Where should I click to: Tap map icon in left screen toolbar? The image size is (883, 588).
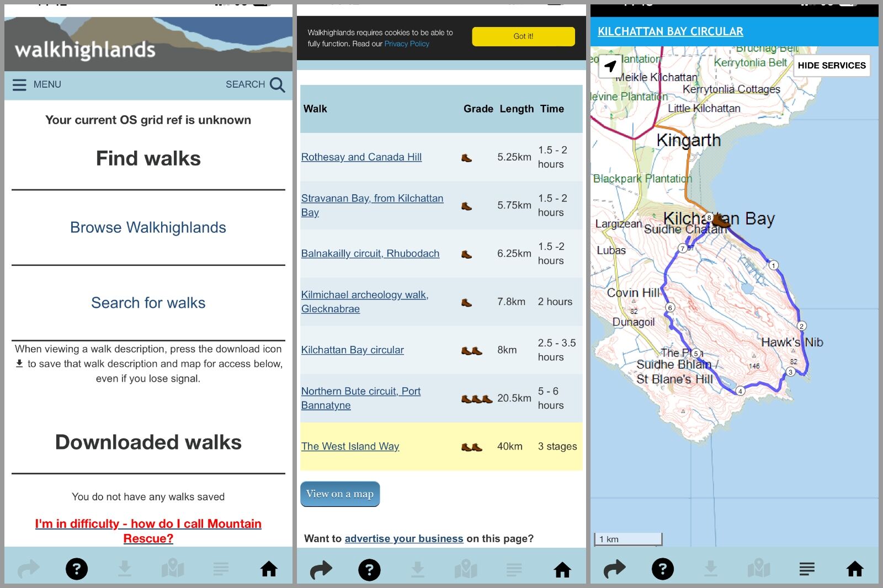click(173, 569)
